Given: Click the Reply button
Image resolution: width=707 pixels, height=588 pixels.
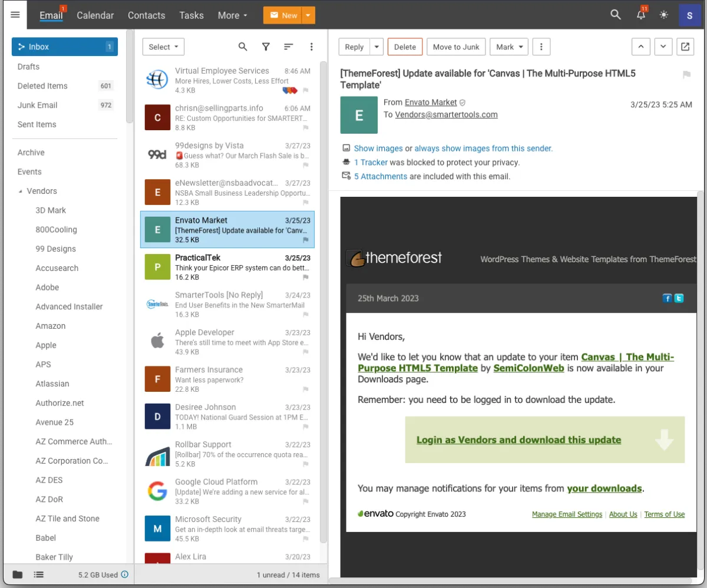Looking at the screenshot, I should click(x=354, y=47).
